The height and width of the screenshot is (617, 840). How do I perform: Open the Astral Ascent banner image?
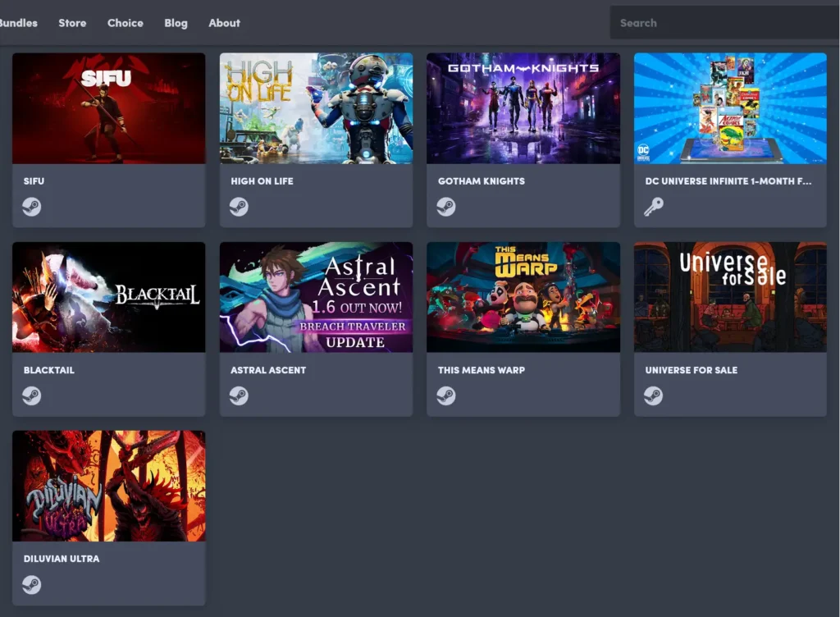[x=316, y=297]
